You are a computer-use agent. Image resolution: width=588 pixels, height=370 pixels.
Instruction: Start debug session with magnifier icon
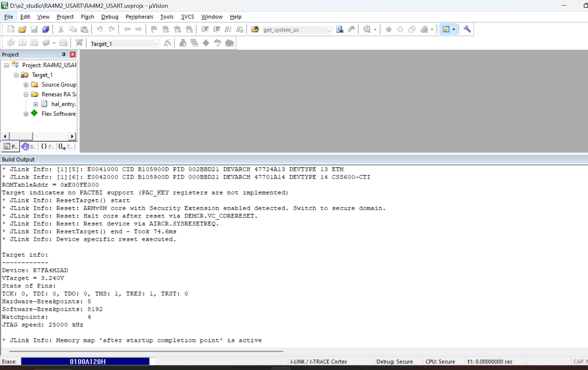click(x=367, y=29)
